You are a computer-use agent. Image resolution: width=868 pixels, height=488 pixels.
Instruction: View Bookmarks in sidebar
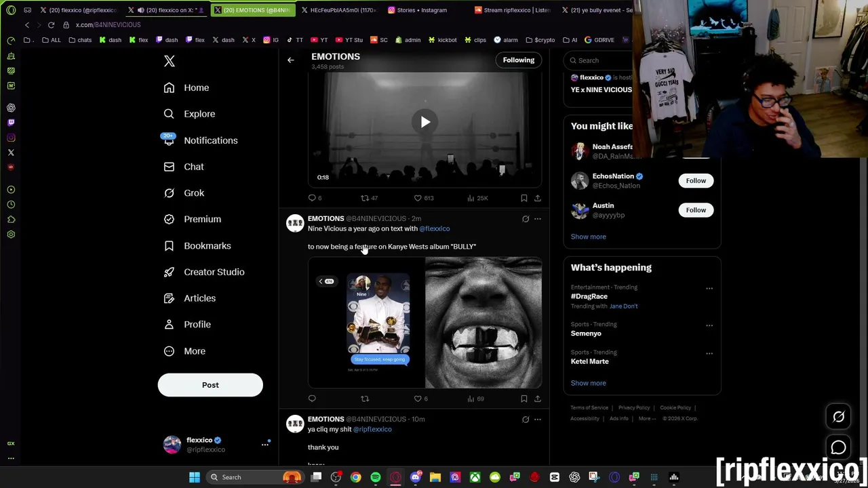click(197, 246)
